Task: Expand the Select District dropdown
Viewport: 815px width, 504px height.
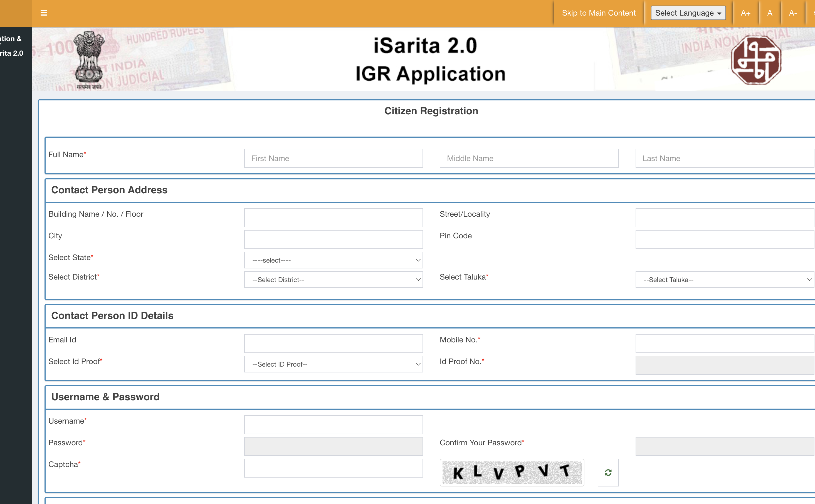Action: pyautogui.click(x=333, y=280)
